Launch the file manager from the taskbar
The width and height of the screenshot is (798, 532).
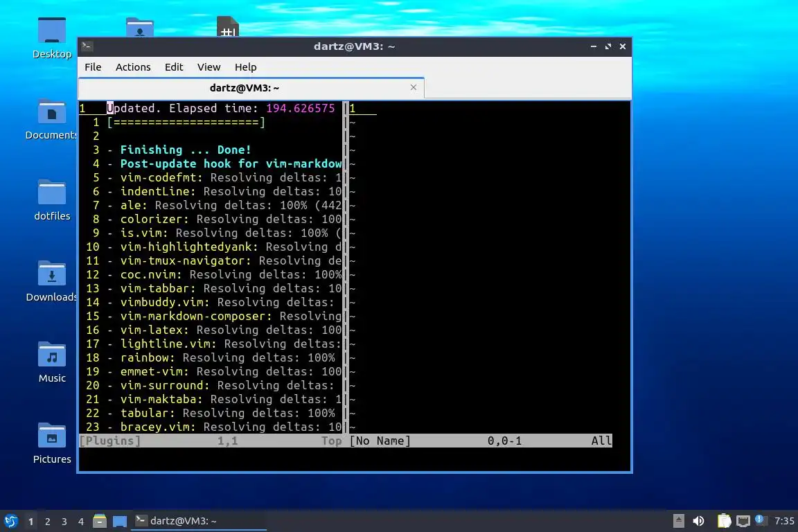pyautogui.click(x=100, y=521)
